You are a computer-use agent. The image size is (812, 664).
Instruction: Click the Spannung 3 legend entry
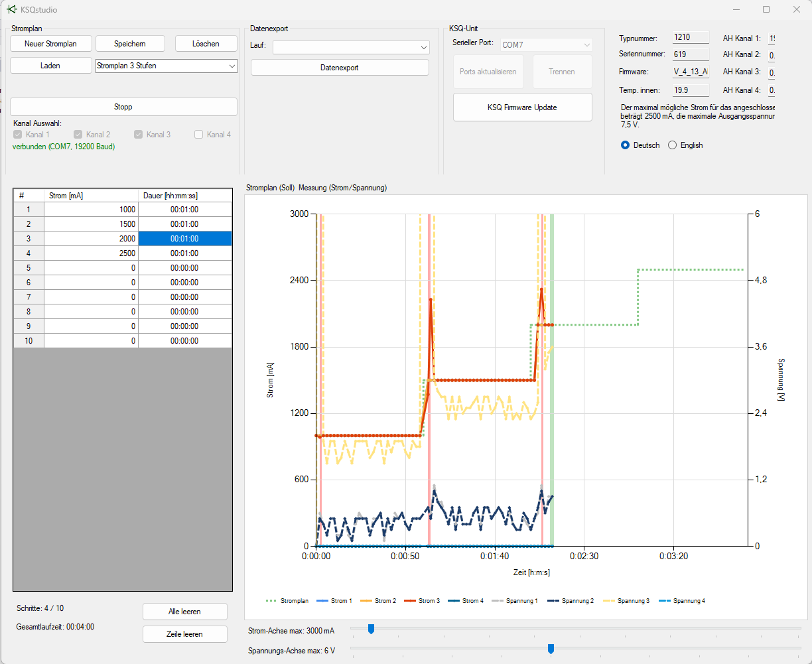[x=625, y=601]
